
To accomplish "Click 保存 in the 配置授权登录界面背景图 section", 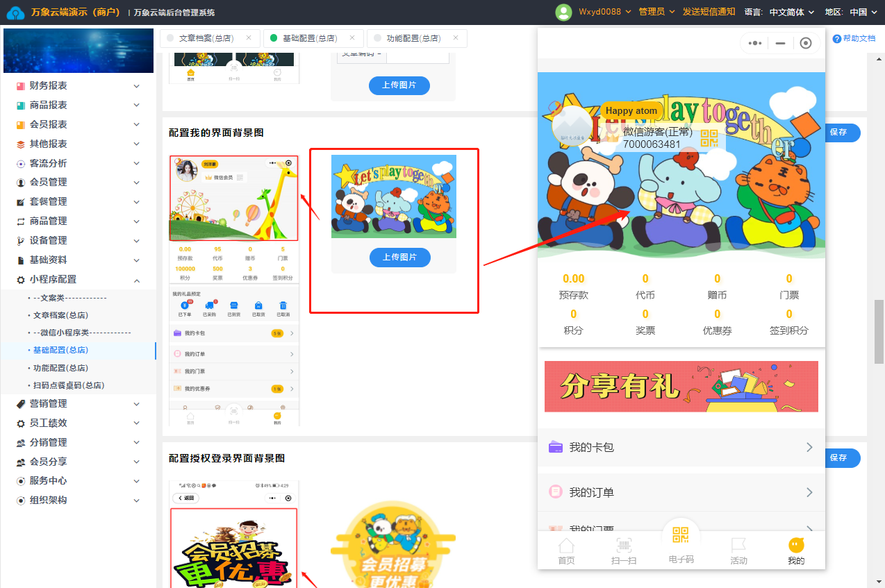I will 841,458.
